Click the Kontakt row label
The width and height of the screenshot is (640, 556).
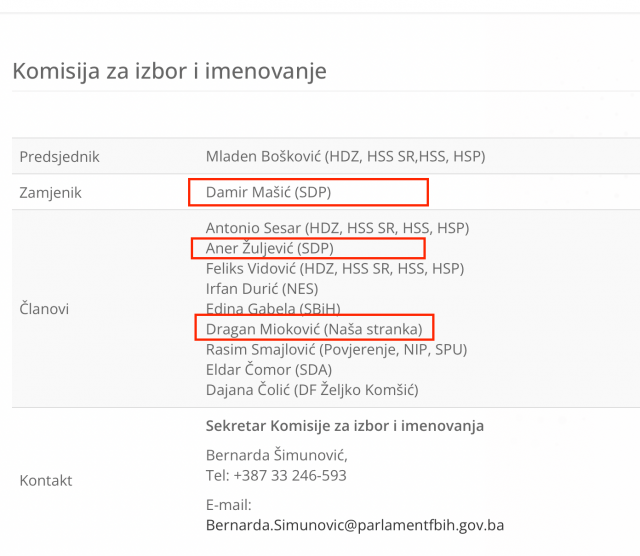[x=46, y=481]
